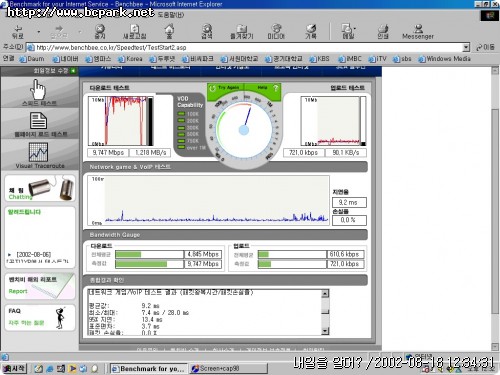Click the 9,2 ms latency value box

tap(349, 202)
